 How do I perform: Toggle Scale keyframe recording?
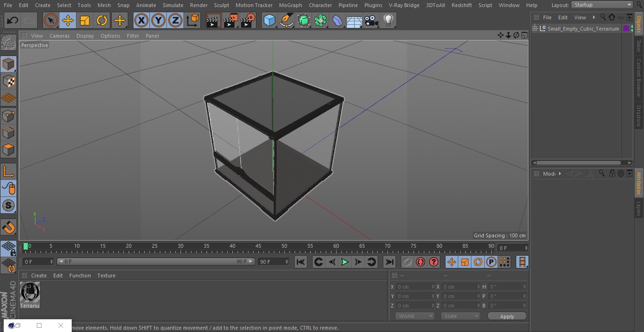(465, 262)
